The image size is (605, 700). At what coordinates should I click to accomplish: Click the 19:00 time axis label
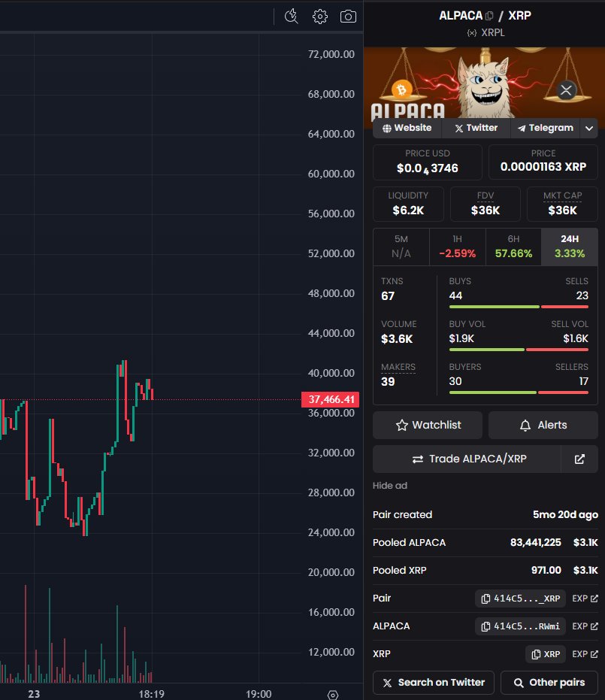(259, 694)
